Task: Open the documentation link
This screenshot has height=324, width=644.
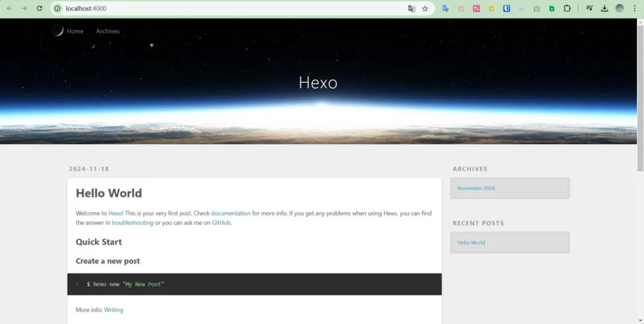Action: click(230, 213)
